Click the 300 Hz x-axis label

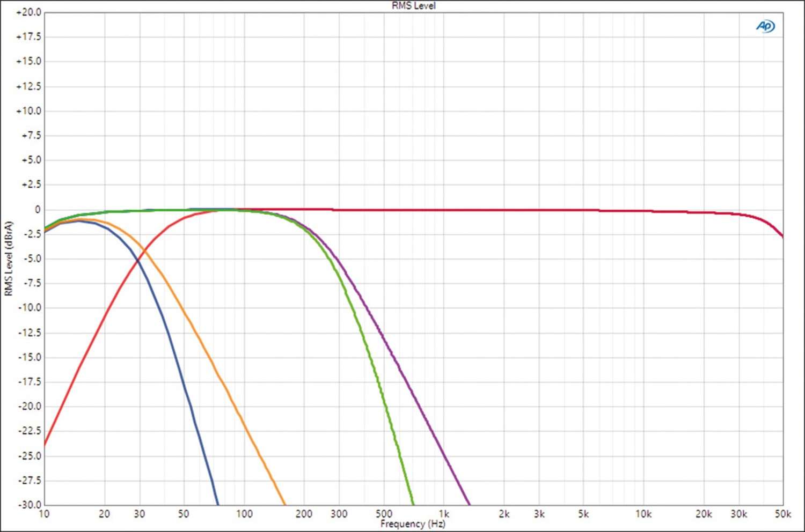click(x=339, y=514)
